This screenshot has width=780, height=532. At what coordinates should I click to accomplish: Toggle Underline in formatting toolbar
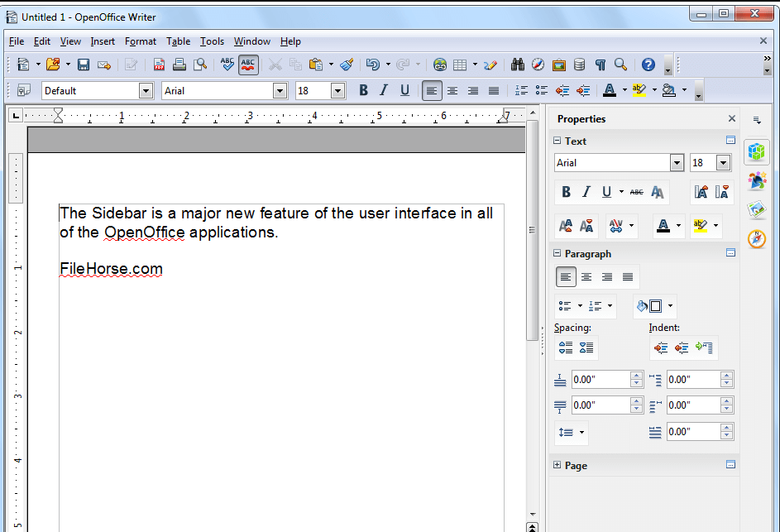tap(404, 90)
